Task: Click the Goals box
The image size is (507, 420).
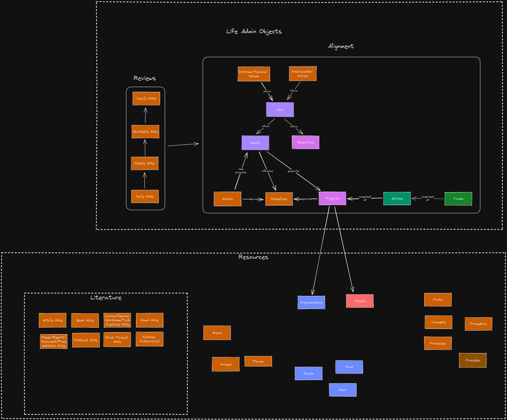Action: coord(255,142)
